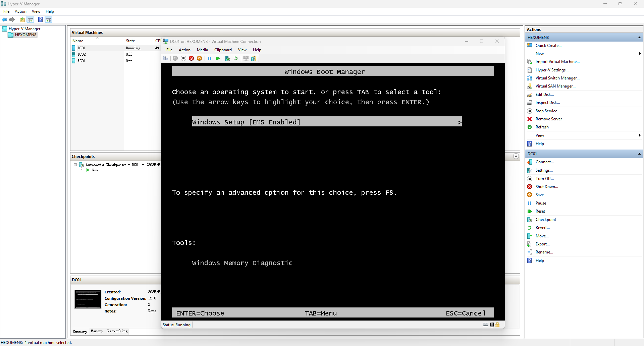Click the Turn Off stop icon in VM toolbar
Viewport: 644px width, 346px height.
[183, 58]
